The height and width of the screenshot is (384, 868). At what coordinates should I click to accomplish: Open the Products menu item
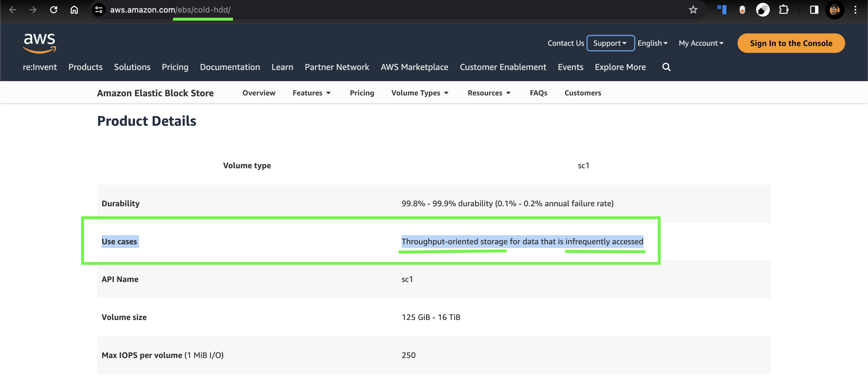pos(85,67)
